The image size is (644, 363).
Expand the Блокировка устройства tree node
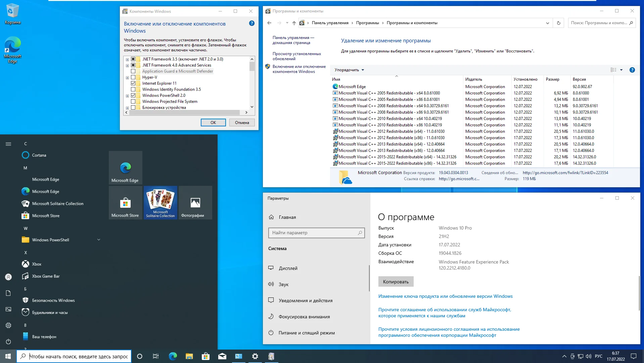pyautogui.click(x=127, y=108)
